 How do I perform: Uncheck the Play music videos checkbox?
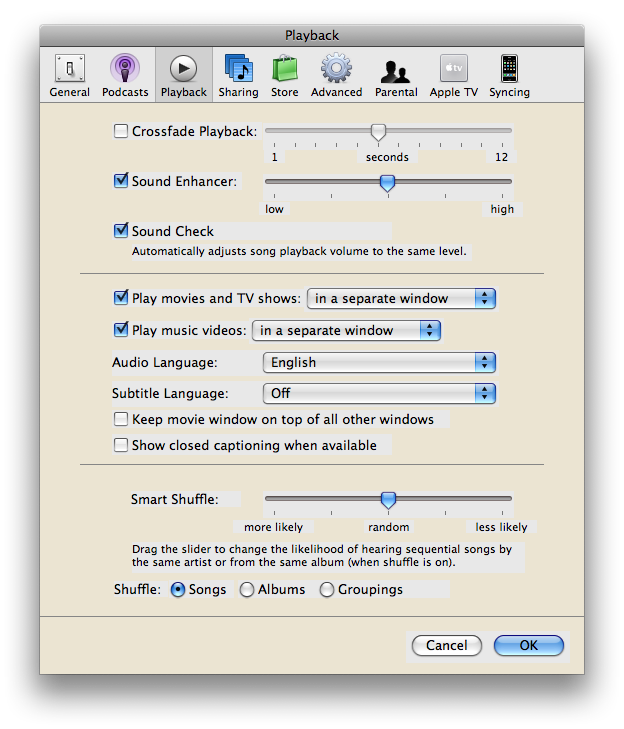[121, 330]
